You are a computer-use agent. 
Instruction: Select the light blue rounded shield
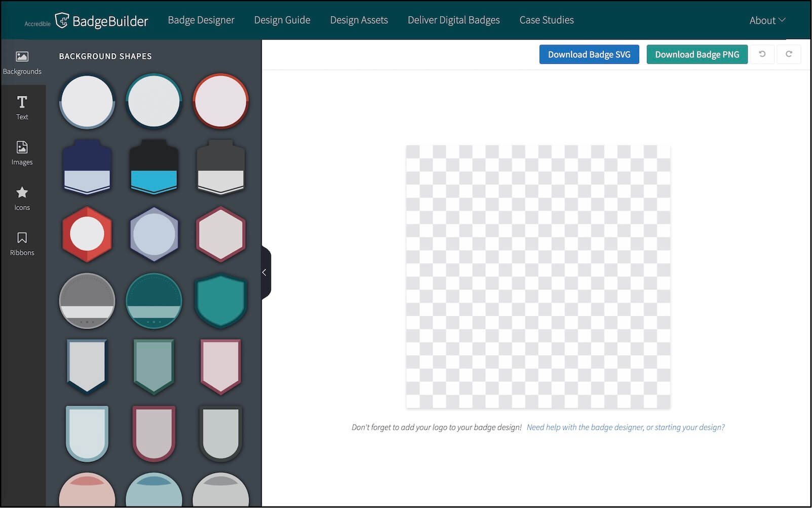click(87, 434)
